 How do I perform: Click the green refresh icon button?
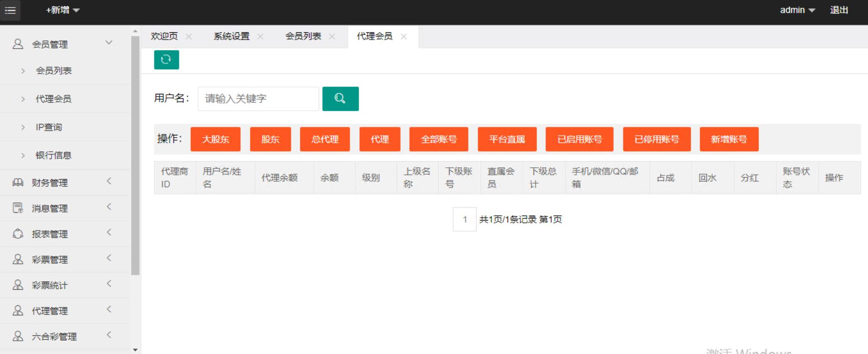point(166,60)
